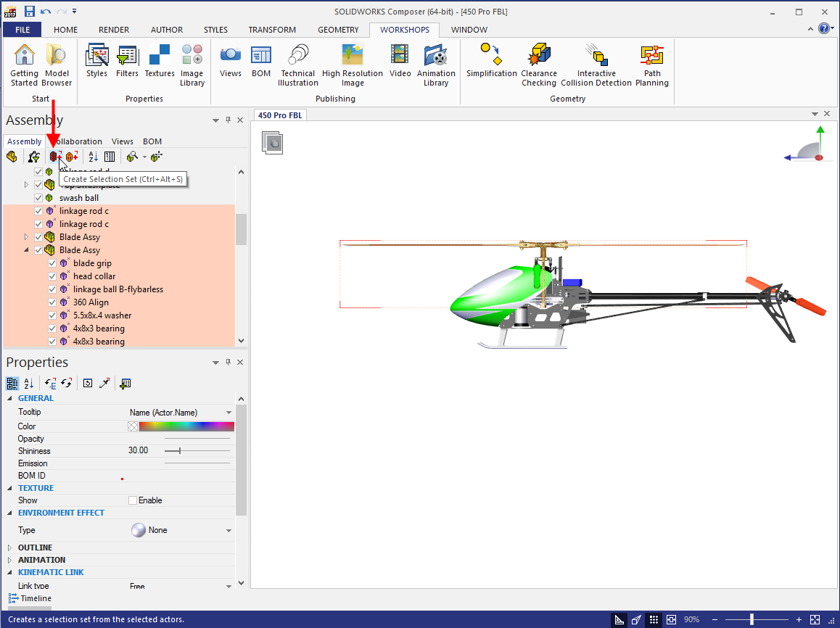Open the Timeline panel button
840x628 pixels.
coord(30,598)
